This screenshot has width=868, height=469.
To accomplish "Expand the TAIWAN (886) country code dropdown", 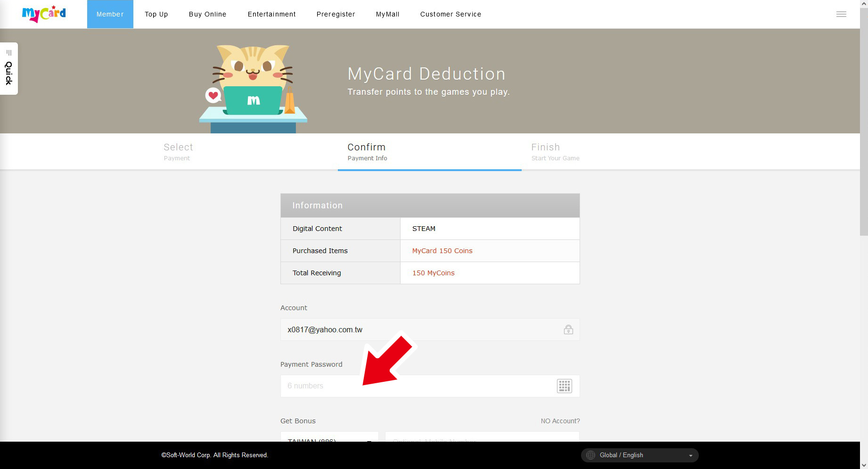I will tap(329, 437).
